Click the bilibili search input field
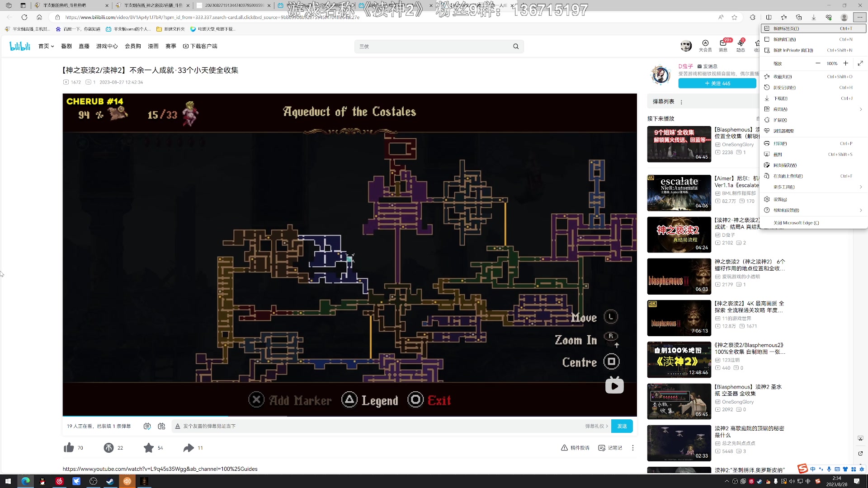 [434, 47]
